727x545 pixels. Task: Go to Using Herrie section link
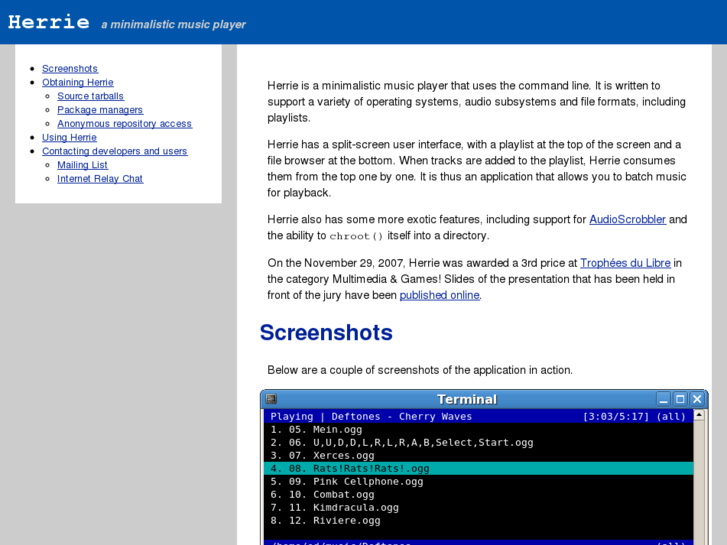[69, 137]
